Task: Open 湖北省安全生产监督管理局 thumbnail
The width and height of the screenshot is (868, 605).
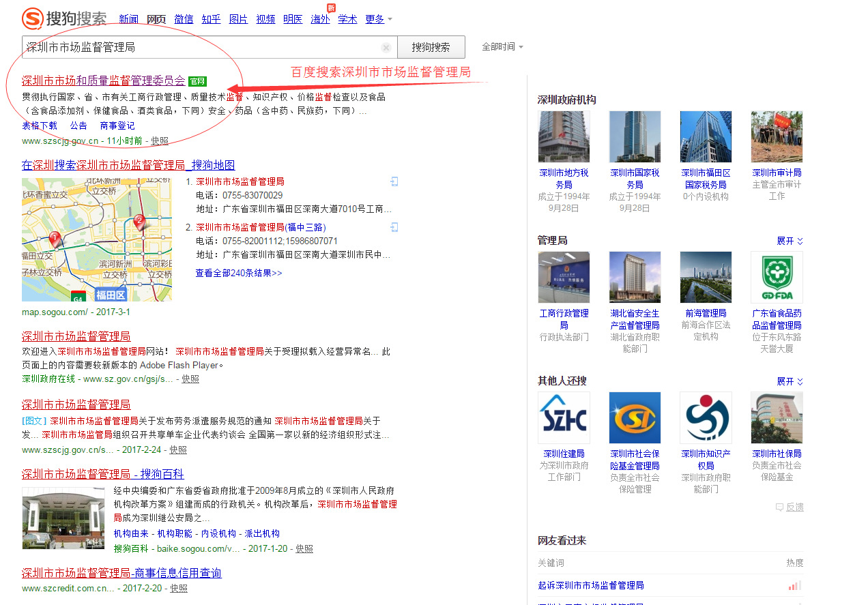Action: 635,277
